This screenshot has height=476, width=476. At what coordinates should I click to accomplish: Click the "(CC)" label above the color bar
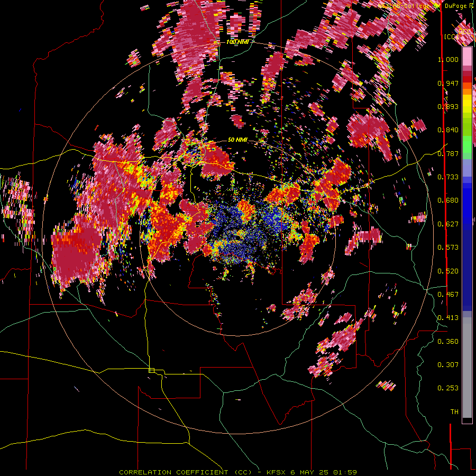[452, 36]
